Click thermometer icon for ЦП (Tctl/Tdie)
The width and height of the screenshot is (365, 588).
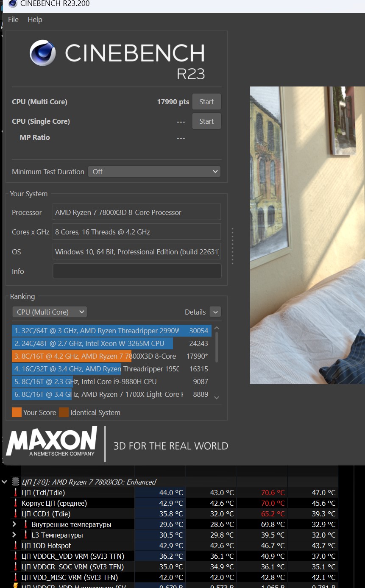pyautogui.click(x=16, y=493)
